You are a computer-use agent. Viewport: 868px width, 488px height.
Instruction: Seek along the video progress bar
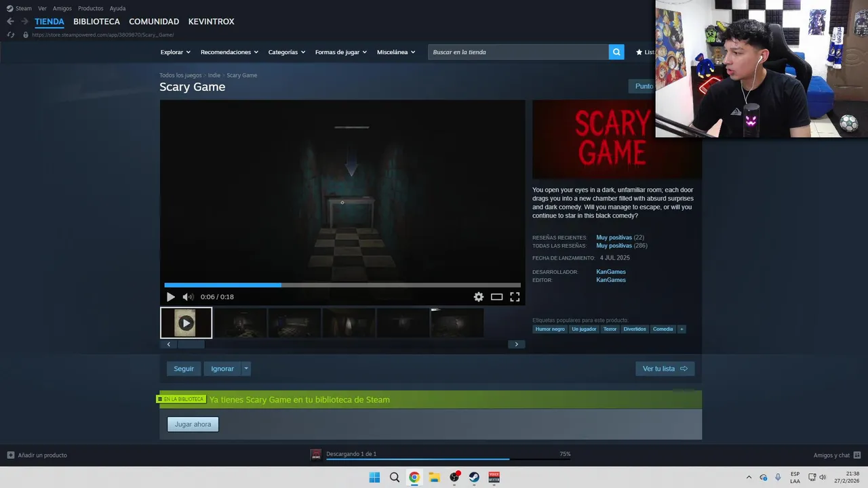click(x=342, y=285)
